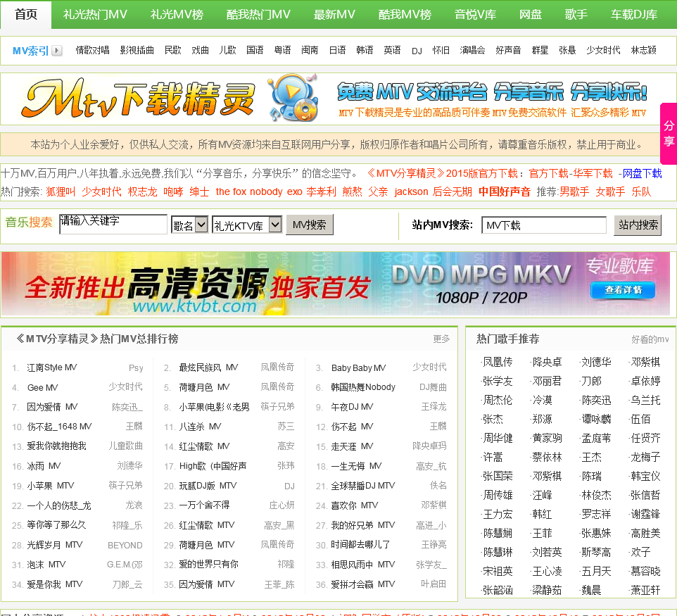Open singer 王菲 page
This screenshot has height=616, width=677.
[x=542, y=533]
